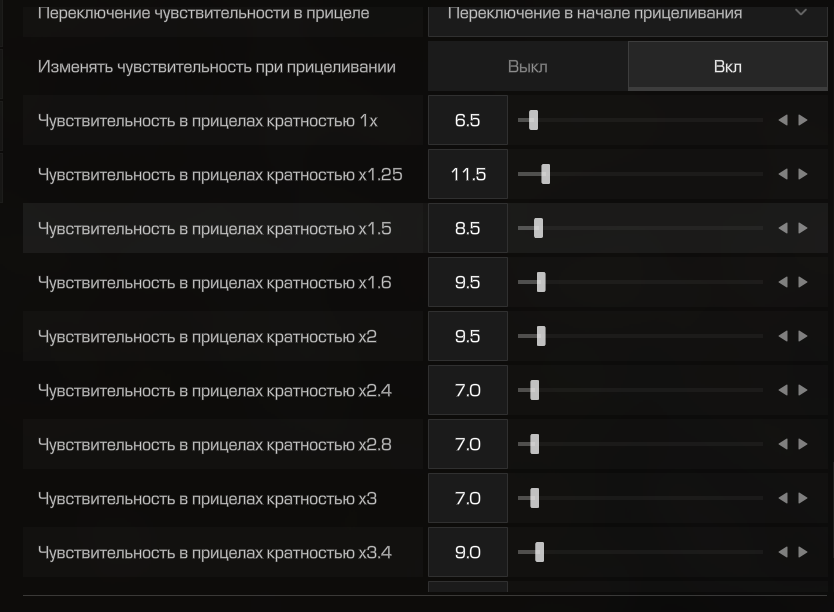Click the 1x scope sensitivity slider handle
834x612 pixels.
(533, 120)
